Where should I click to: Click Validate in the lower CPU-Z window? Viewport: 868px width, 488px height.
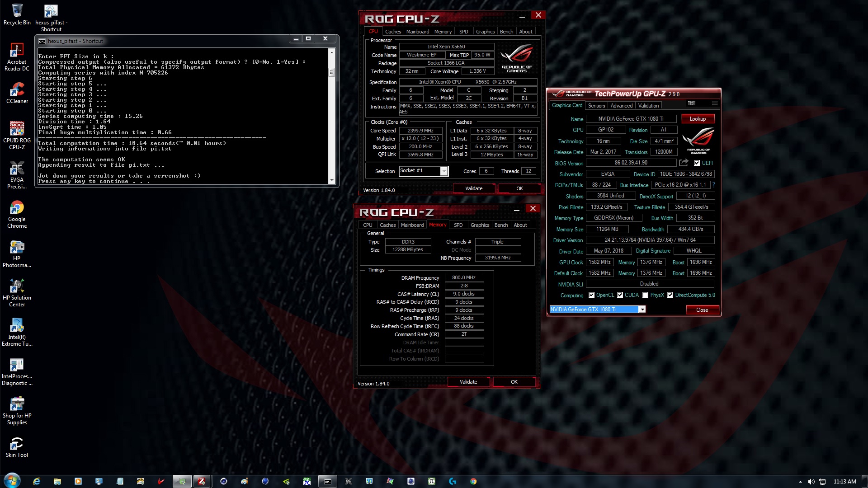468,382
